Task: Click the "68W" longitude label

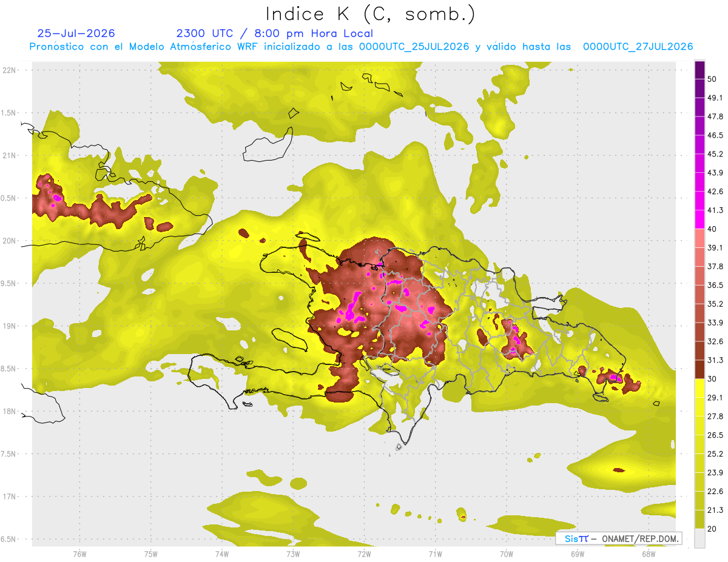Action: click(x=648, y=554)
